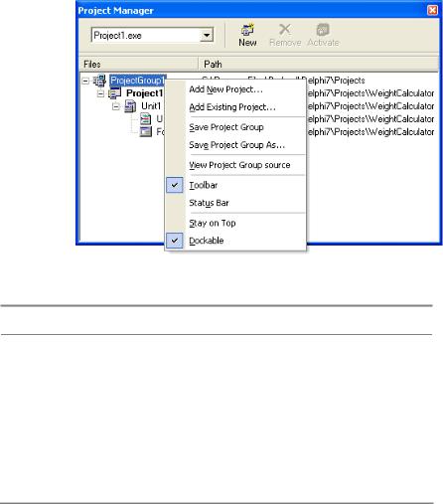Click the Path column header
Image resolution: width=443 pixels, height=504 pixels.
(319, 64)
